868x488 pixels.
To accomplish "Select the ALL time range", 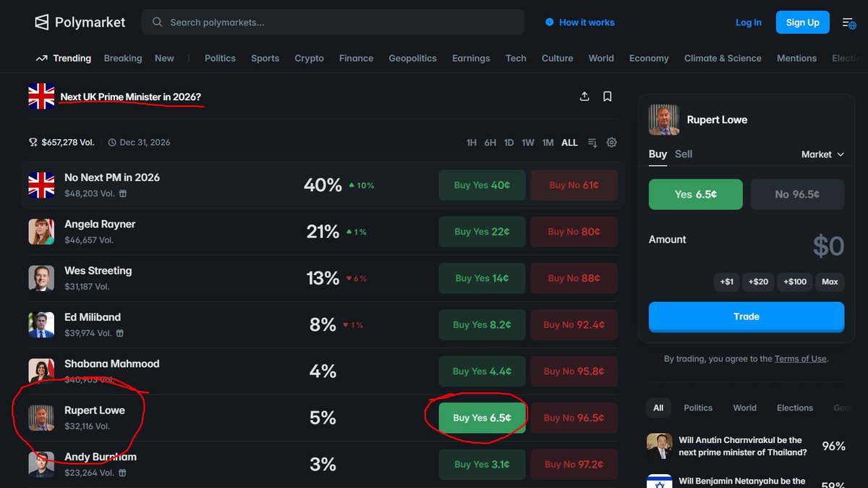I will point(570,143).
